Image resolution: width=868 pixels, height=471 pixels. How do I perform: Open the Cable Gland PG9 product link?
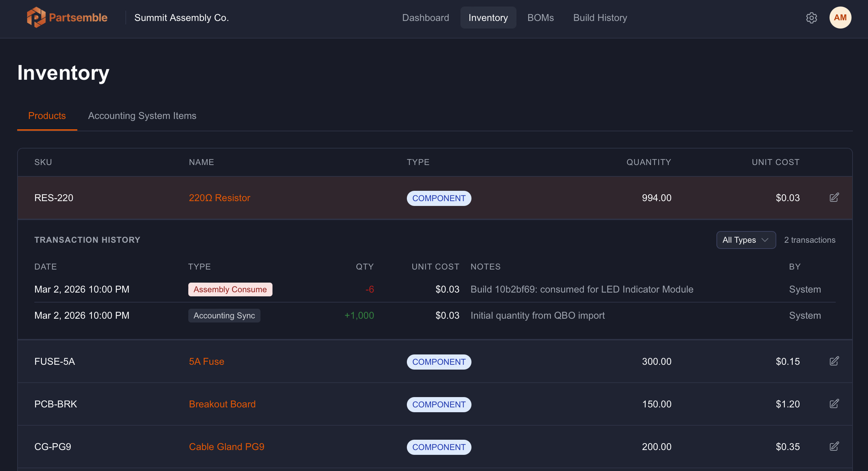(226, 447)
